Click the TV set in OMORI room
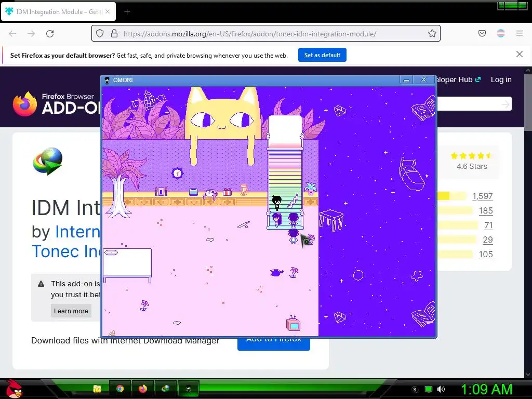Screen dimensions: 532x399 (293, 323)
